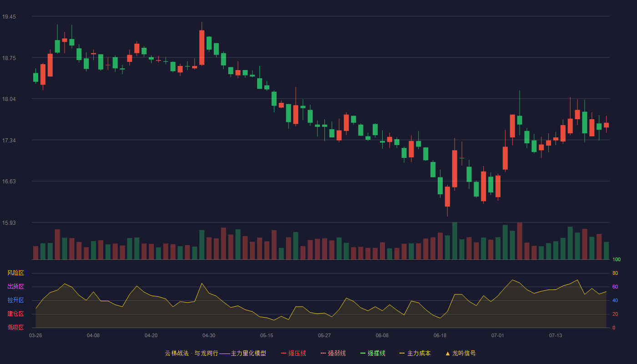Click the large red candle above 04-30
Image resolution: width=637 pixels, height=364 pixels.
[202, 47]
